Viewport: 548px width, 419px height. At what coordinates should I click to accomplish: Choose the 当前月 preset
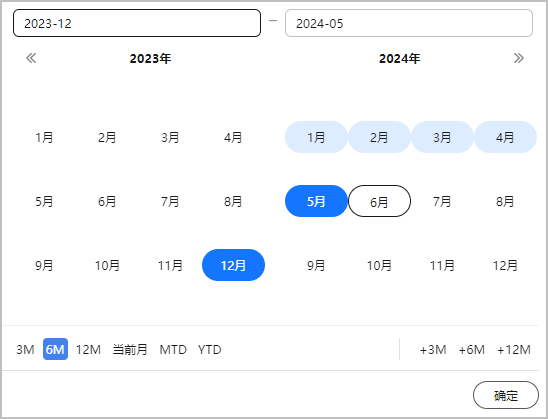click(x=130, y=349)
